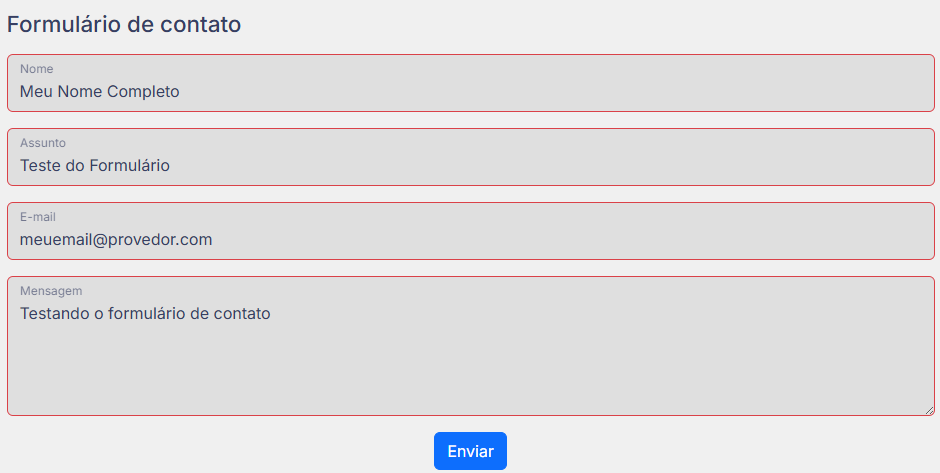This screenshot has height=473, width=940.
Task: Click the small "Mensagem" floating label
Action: click(51, 291)
